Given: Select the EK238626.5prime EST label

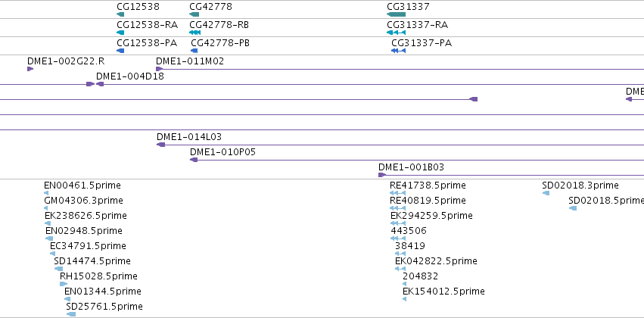Looking at the screenshot, I should point(86,216).
